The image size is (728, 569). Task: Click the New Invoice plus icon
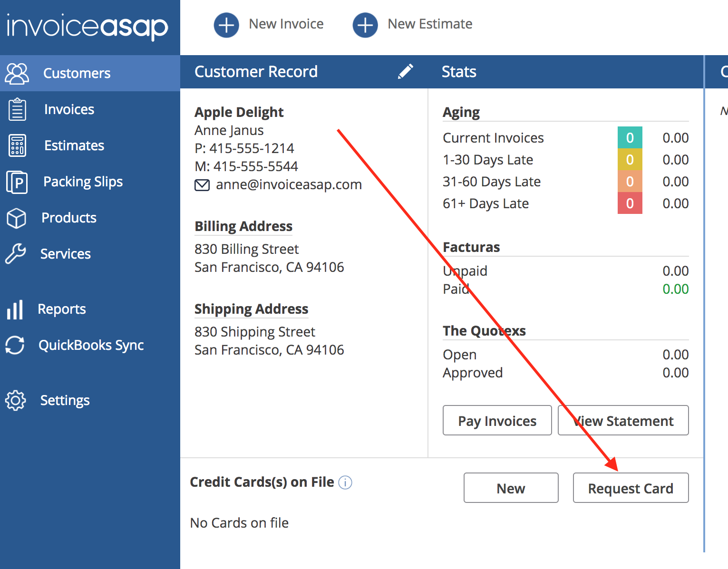coord(226,25)
